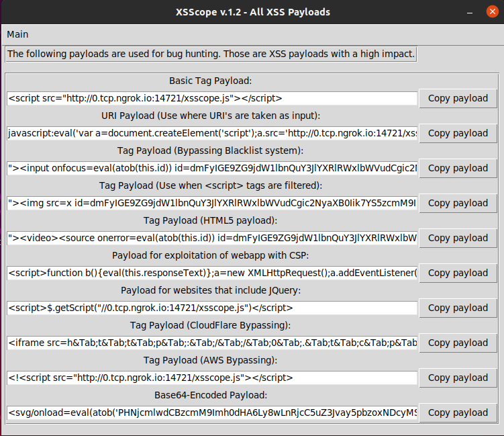Image resolution: width=504 pixels, height=436 pixels.
Task: Click the 'Basic Tag Payload:' label
Action: click(211, 81)
